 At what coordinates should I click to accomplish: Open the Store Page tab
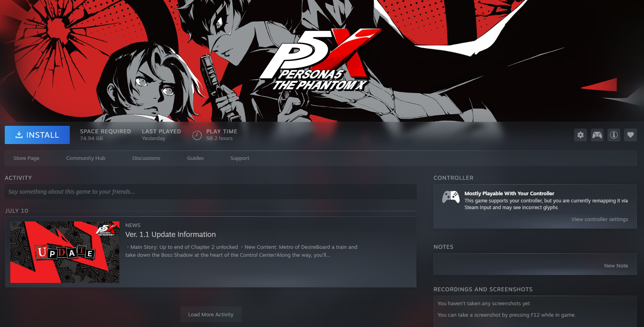[x=26, y=158]
